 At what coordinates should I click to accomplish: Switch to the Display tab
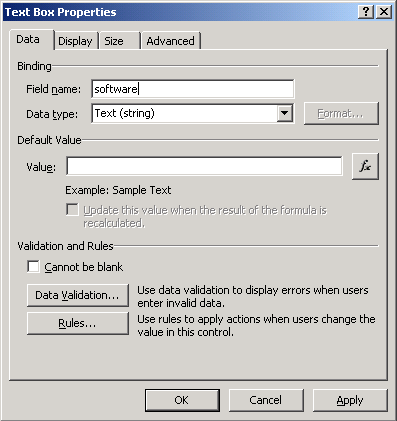75,41
